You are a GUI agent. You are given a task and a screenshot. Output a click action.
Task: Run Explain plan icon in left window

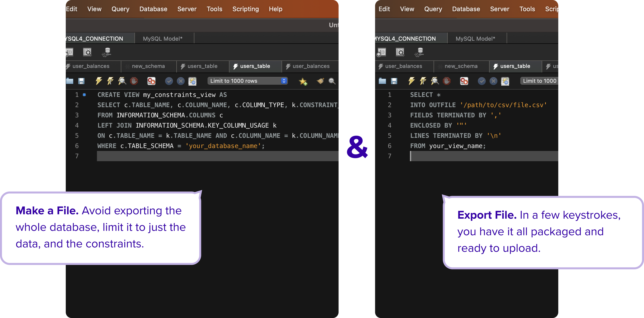pyautogui.click(x=122, y=81)
